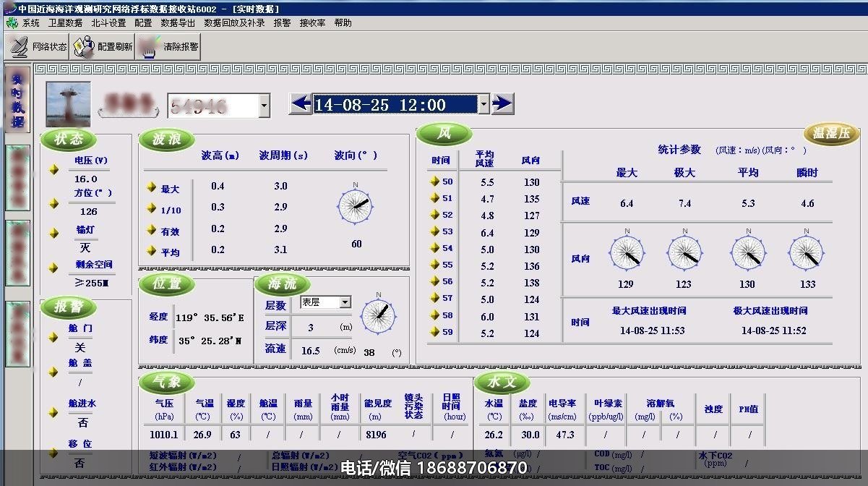868x486 pixels.
Task: Click the 海流 panel header
Action: [x=282, y=283]
